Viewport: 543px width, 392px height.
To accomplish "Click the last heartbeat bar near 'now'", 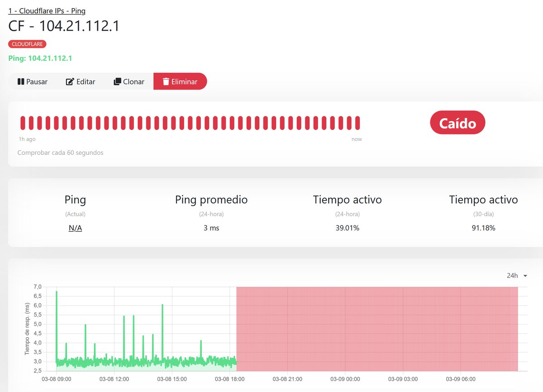I will pos(357,123).
